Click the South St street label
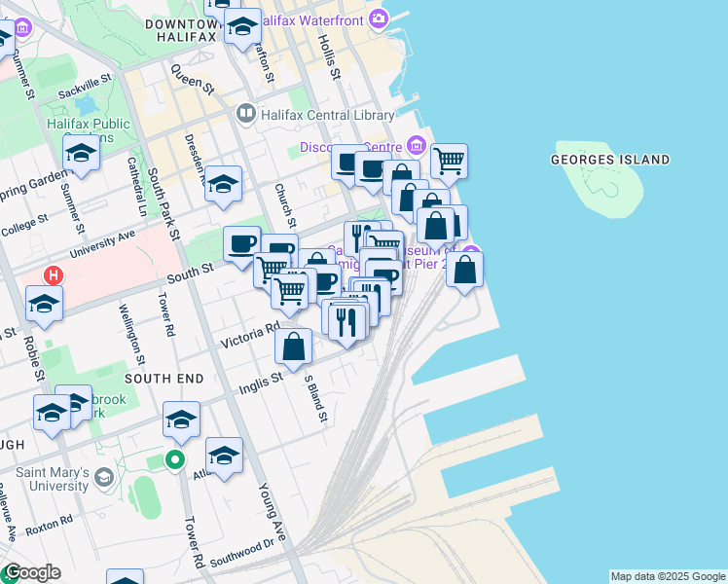Image resolution: width=728 pixels, height=584 pixels. coord(191,273)
